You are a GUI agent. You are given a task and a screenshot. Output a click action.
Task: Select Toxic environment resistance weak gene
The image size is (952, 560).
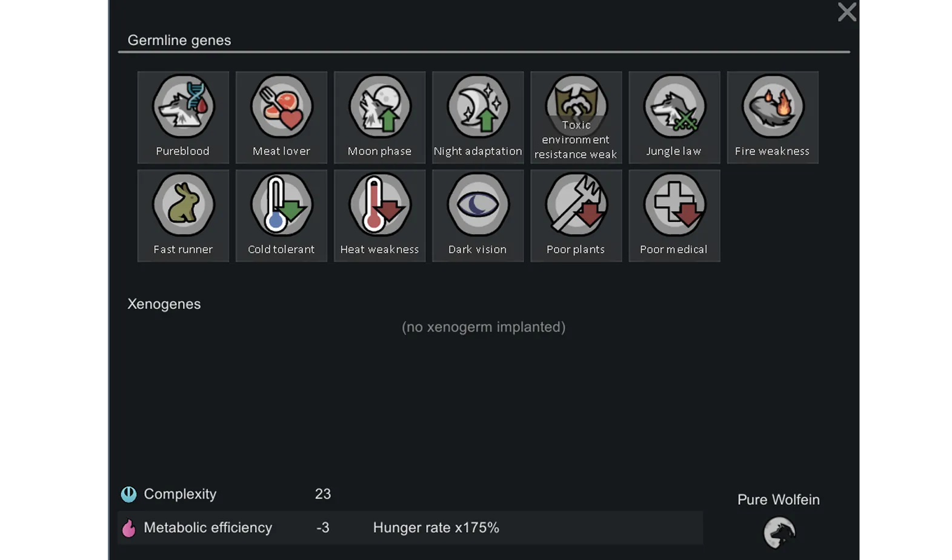tap(576, 117)
